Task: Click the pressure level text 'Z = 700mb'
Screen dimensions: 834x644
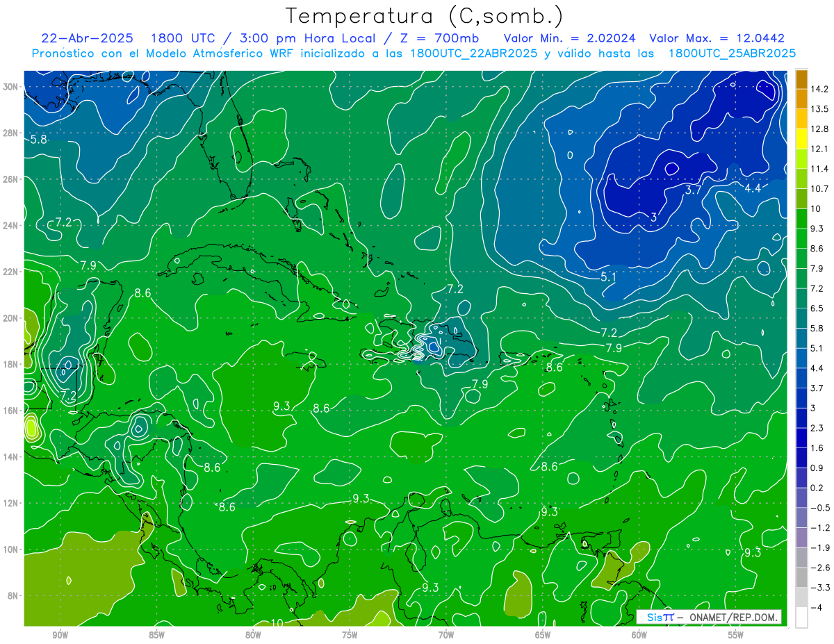Action: [x=436, y=38]
